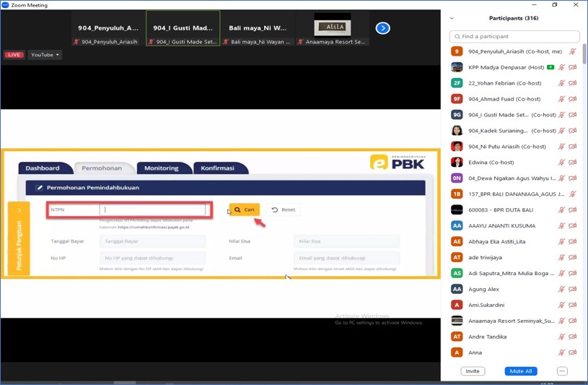Click the Find a participant search field
This screenshot has width=588, height=385.
(x=514, y=36)
